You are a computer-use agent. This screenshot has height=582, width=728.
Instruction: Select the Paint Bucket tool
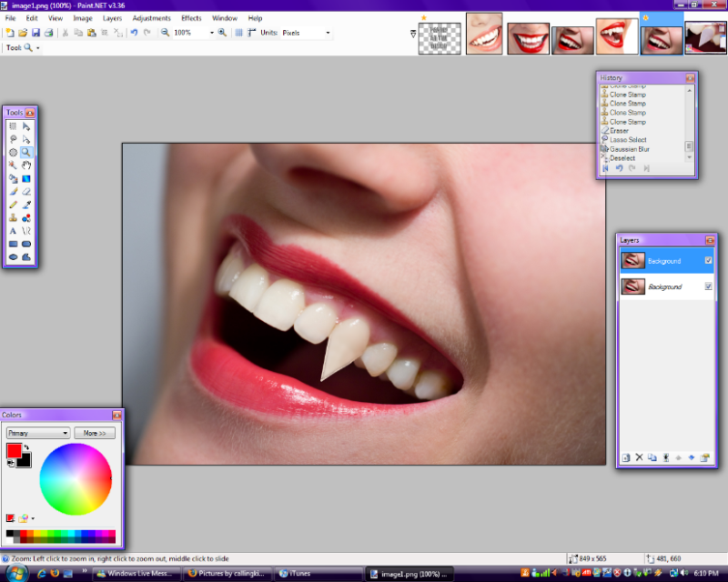pyautogui.click(x=13, y=178)
